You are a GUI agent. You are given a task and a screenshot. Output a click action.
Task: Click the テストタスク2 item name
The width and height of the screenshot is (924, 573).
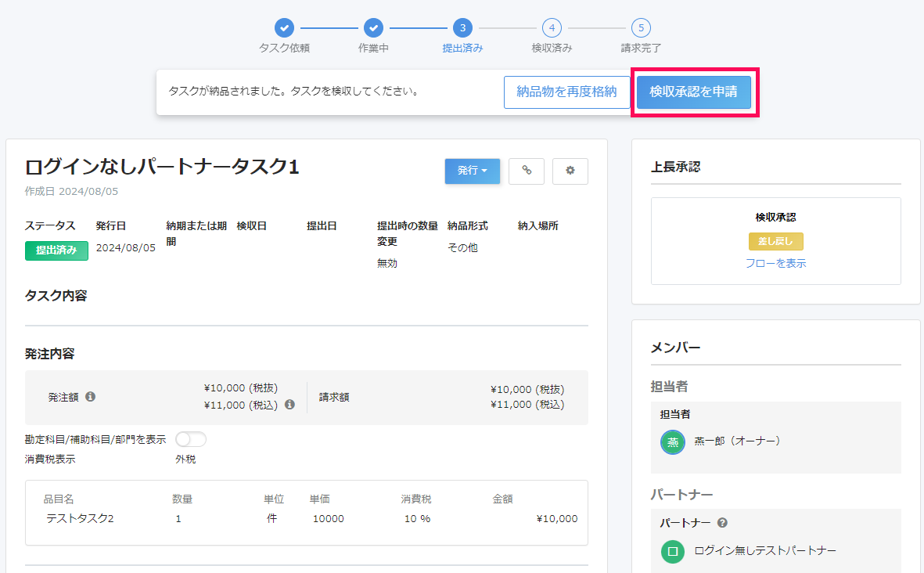click(80, 519)
